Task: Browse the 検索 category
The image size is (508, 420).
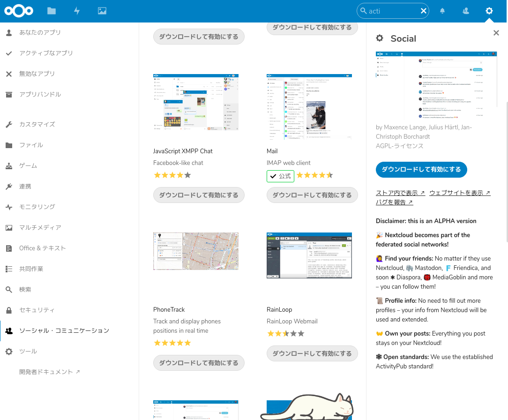Action: pos(25,290)
